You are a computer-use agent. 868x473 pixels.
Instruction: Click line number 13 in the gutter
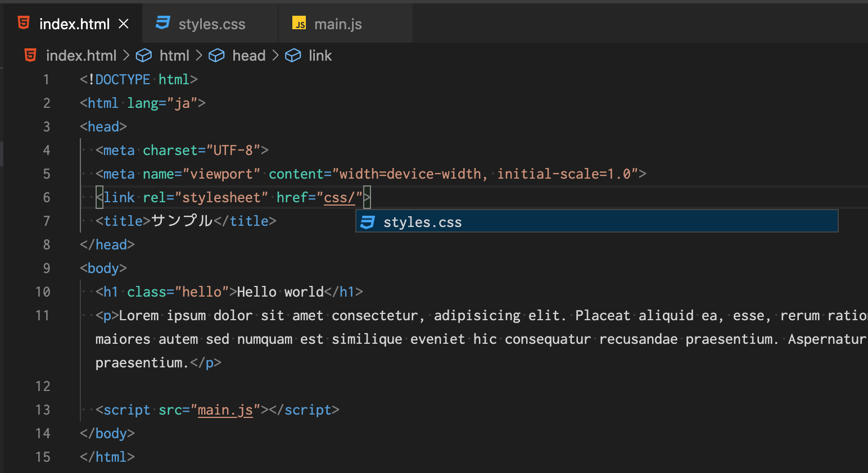43,410
